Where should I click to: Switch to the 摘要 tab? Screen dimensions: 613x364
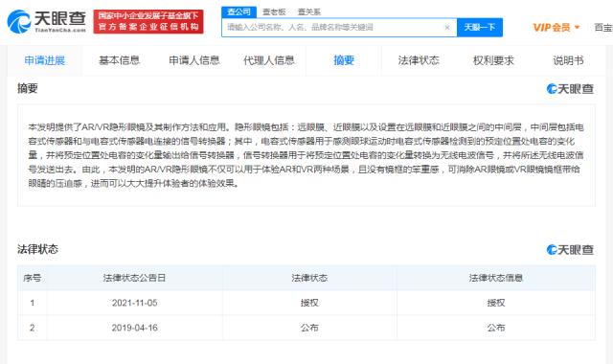click(x=344, y=60)
